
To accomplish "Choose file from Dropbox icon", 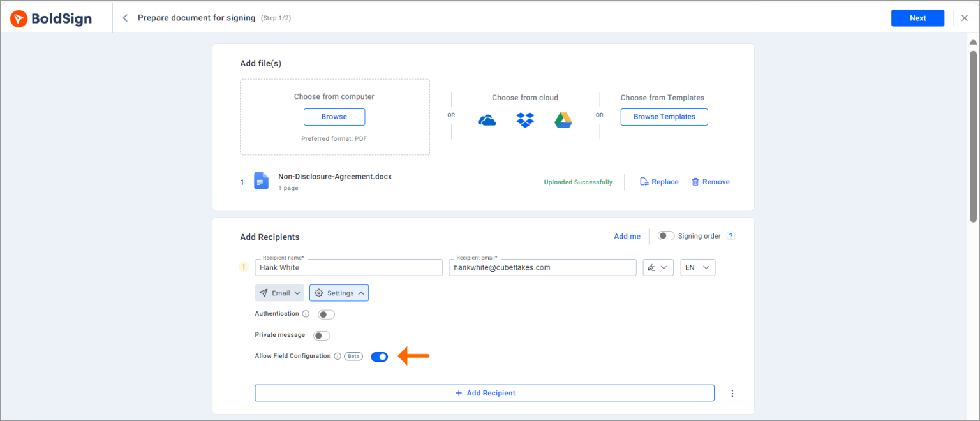I will [525, 120].
